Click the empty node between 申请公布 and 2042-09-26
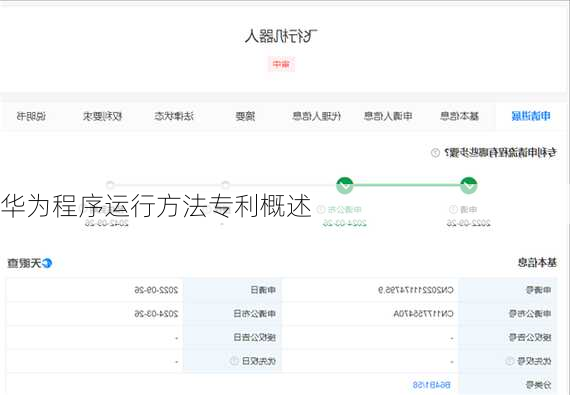This screenshot has width=570, height=395. click(x=225, y=185)
